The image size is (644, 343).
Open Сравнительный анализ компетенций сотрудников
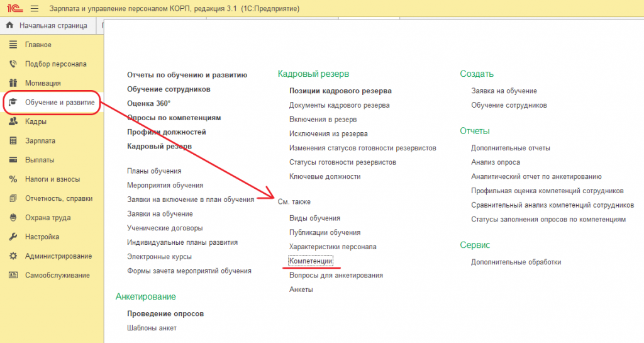[552, 205]
